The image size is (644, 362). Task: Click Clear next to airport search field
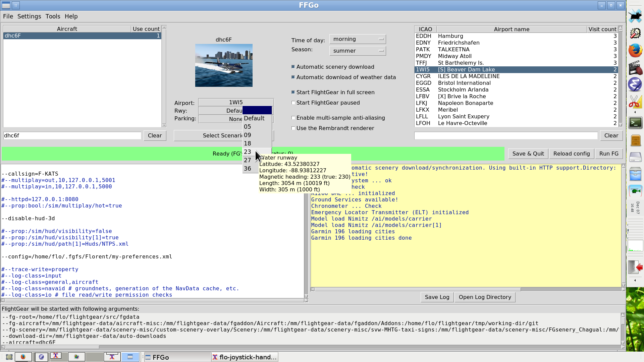[611, 135]
